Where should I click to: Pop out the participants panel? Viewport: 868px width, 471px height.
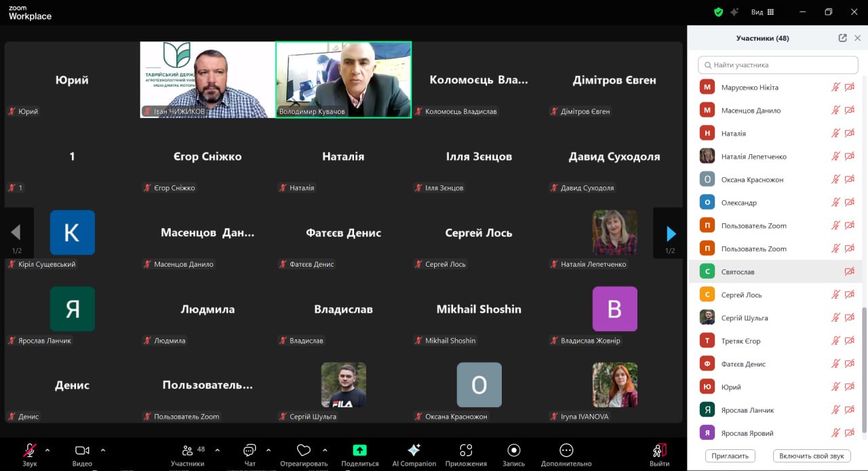pos(842,38)
